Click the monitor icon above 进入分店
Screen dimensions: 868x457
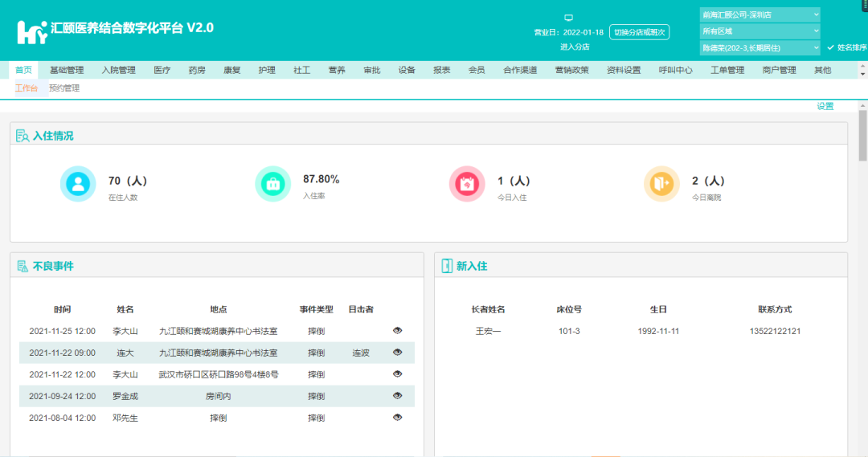click(568, 18)
